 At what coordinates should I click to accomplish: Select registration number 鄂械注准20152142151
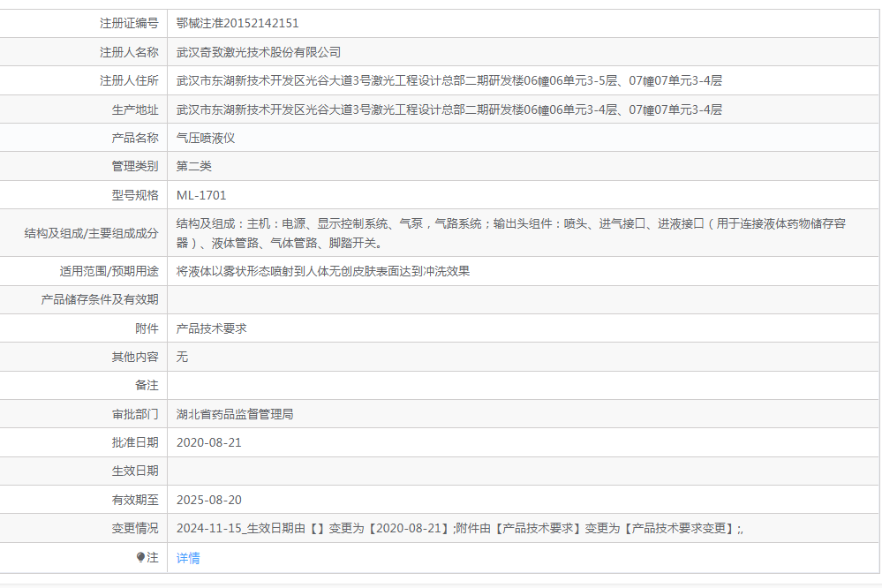click(x=237, y=23)
